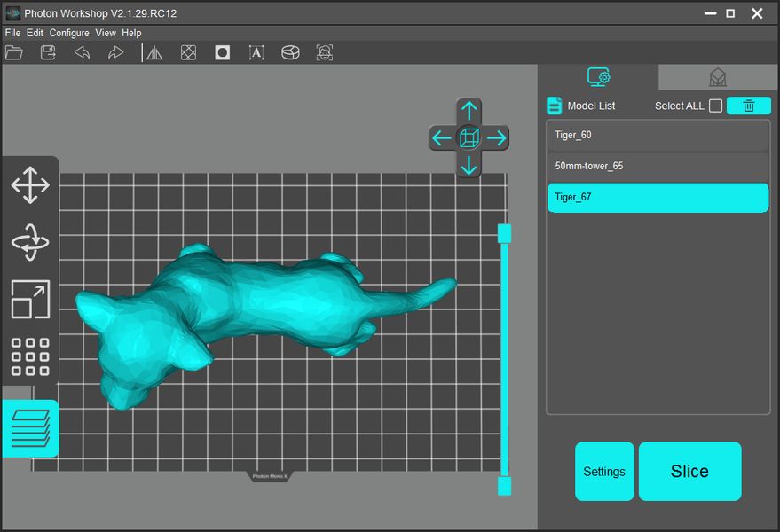The height and width of the screenshot is (532, 780).
Task: Delete selected model with trash button
Action: pyautogui.click(x=748, y=106)
